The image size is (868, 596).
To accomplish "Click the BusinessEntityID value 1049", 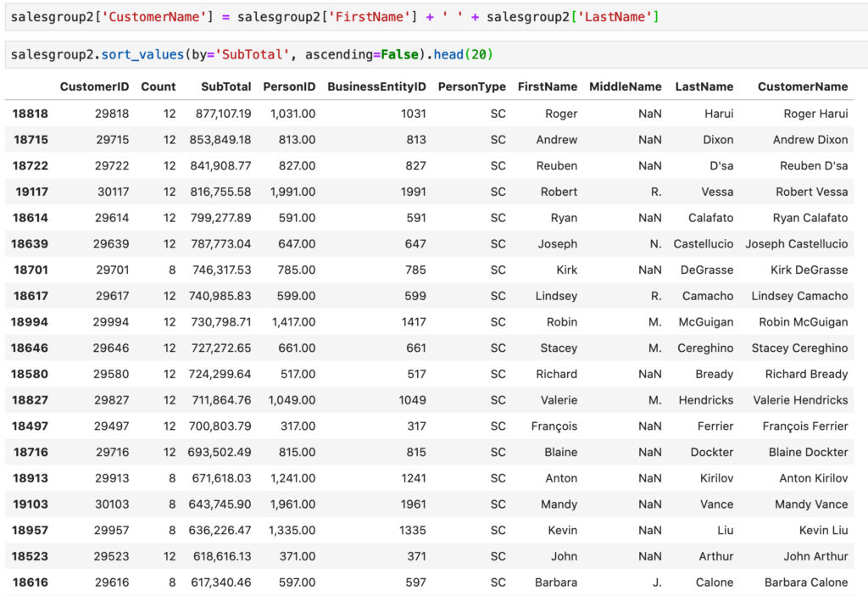I will point(413,400).
